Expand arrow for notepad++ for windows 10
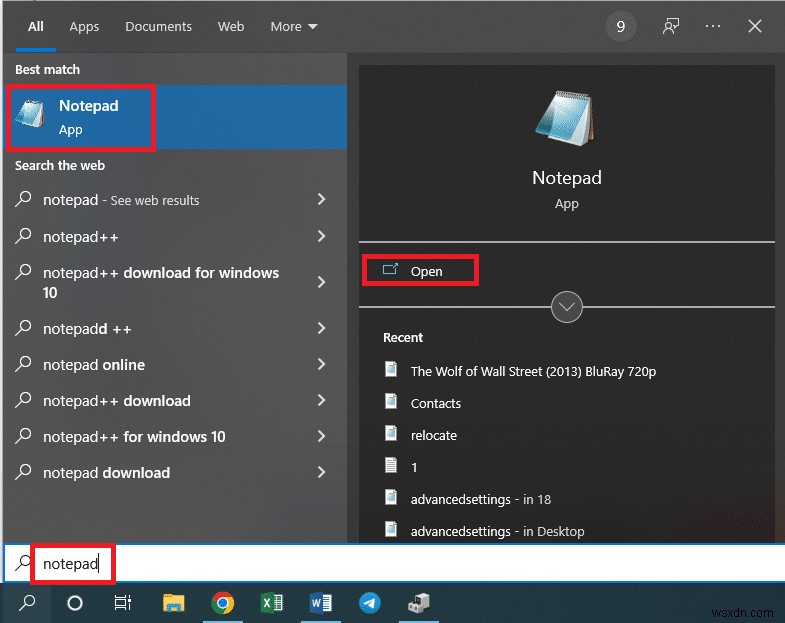The height and width of the screenshot is (623, 785). 321,436
